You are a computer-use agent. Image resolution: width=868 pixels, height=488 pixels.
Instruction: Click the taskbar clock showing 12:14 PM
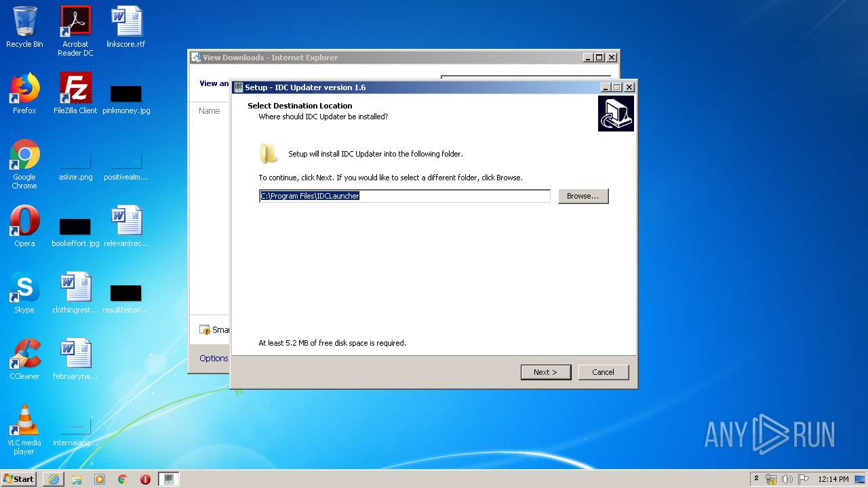coord(833,479)
